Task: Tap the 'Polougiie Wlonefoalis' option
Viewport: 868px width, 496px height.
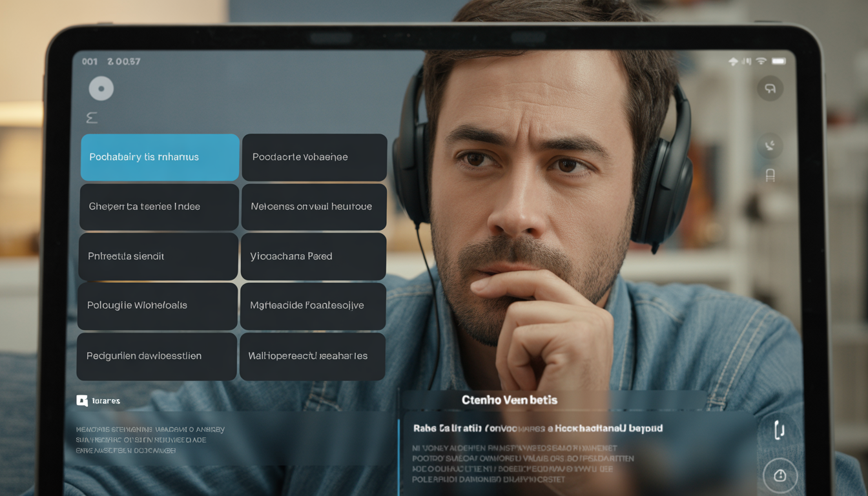Action: pyautogui.click(x=158, y=305)
